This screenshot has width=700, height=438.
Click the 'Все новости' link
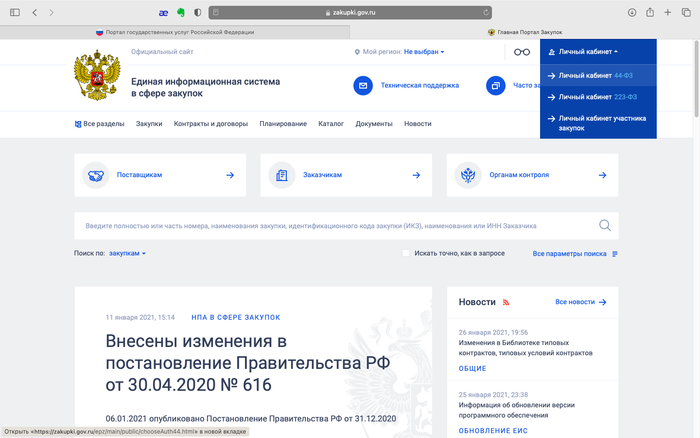(x=581, y=301)
